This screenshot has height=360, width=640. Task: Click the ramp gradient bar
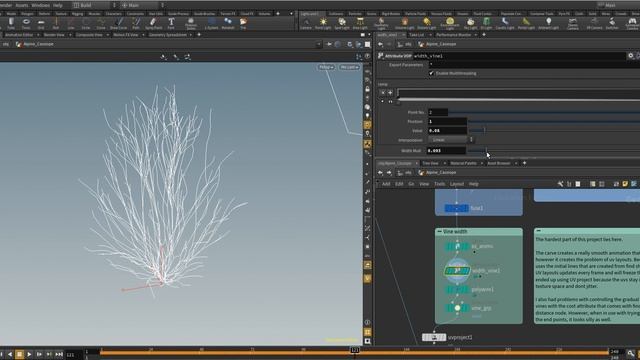pyautogui.click(x=519, y=93)
